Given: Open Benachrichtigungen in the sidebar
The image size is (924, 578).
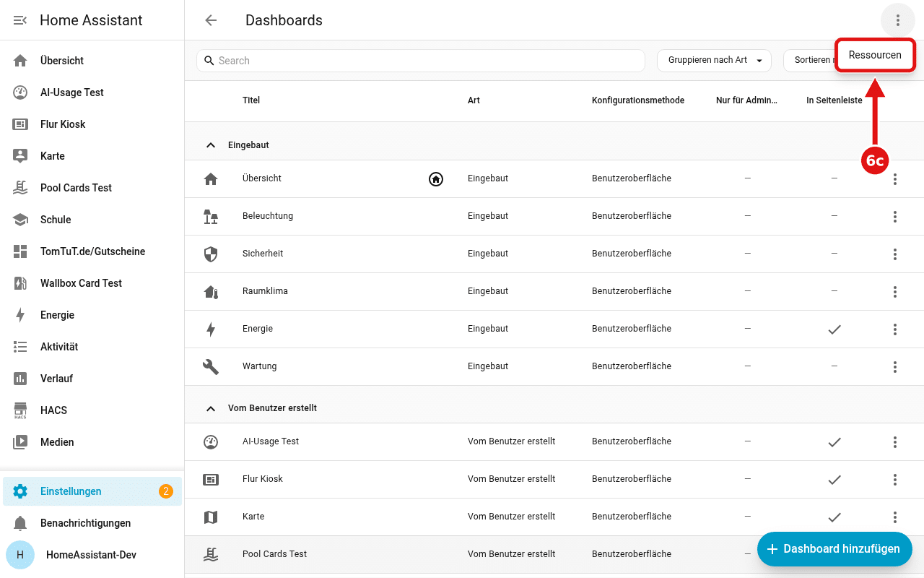Looking at the screenshot, I should click(x=92, y=523).
